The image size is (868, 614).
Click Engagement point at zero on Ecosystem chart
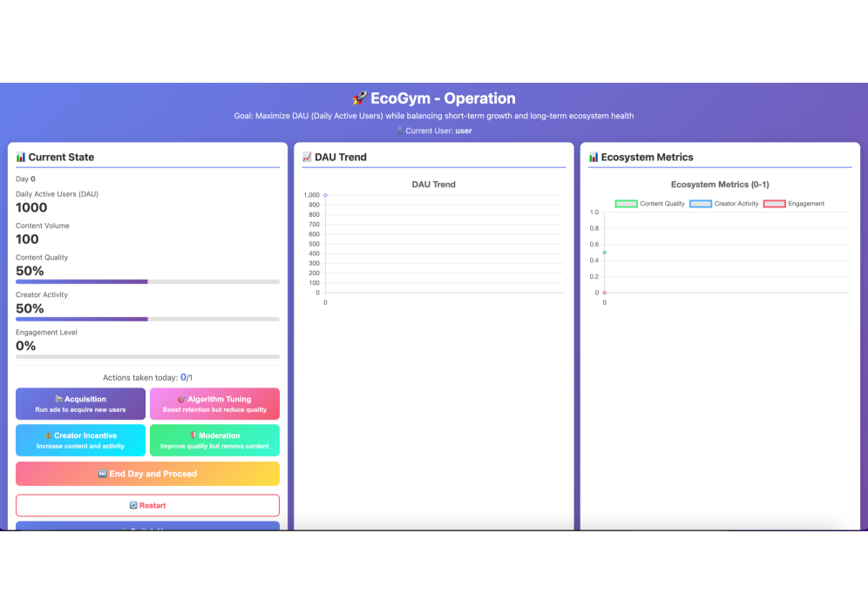[x=605, y=293]
